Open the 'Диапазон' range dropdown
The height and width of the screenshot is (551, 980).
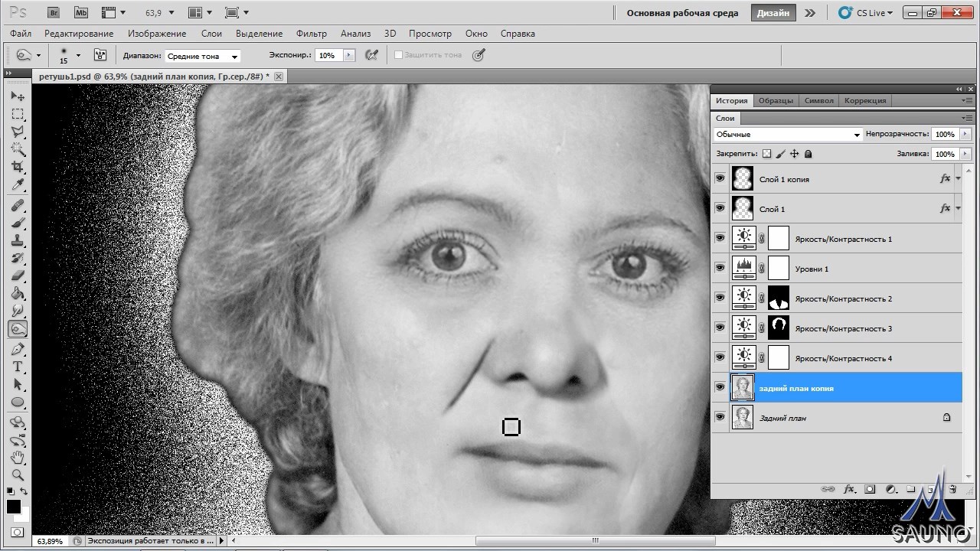pyautogui.click(x=203, y=56)
